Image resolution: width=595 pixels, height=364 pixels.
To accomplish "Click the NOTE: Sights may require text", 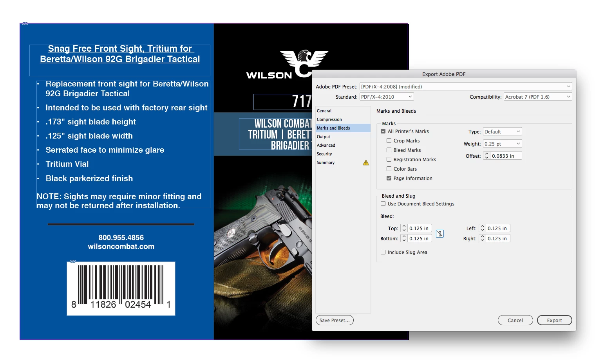I will coord(119,201).
